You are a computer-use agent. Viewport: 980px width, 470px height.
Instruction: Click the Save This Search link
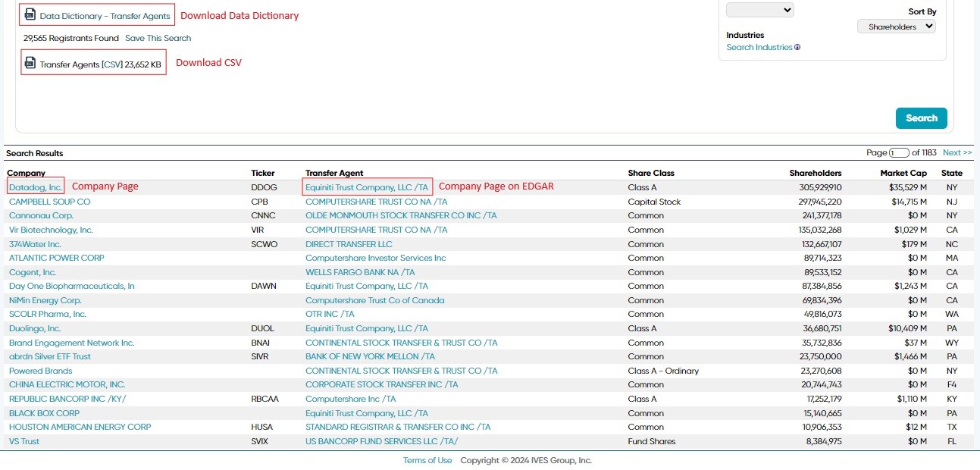(158, 38)
